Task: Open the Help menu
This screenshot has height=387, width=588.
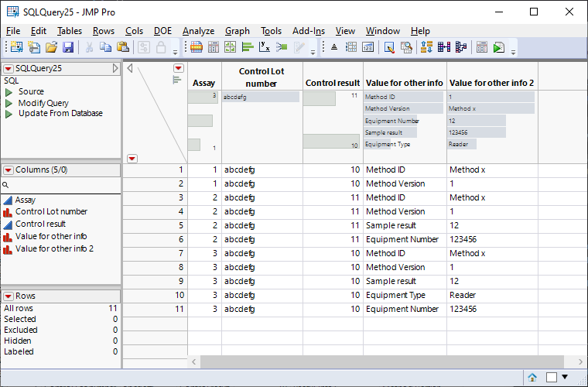Action: (x=420, y=31)
